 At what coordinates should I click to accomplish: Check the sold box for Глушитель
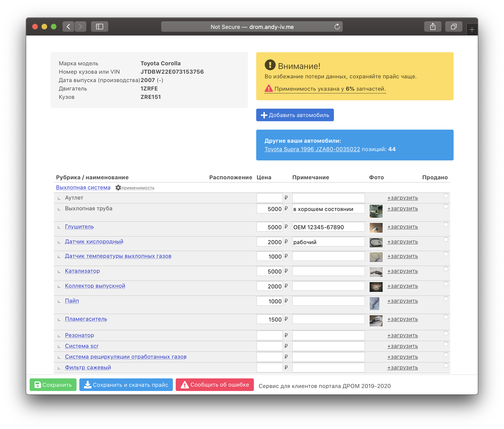pos(446,225)
